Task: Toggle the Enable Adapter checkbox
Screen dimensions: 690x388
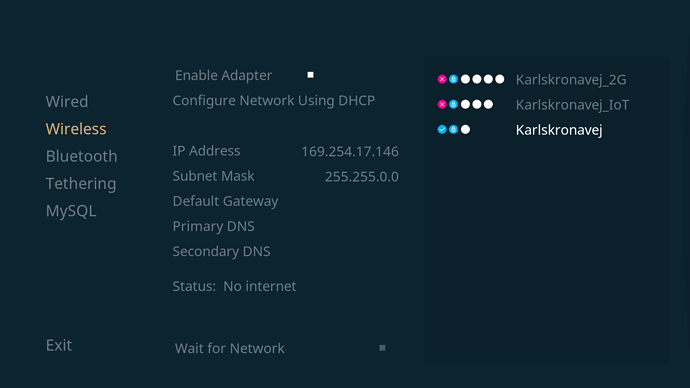Action: [x=310, y=75]
